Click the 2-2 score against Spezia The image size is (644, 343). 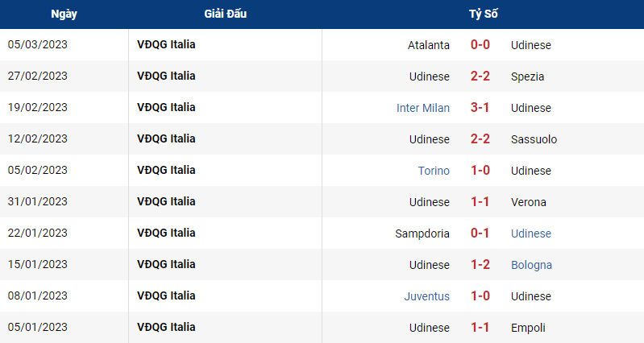point(480,76)
